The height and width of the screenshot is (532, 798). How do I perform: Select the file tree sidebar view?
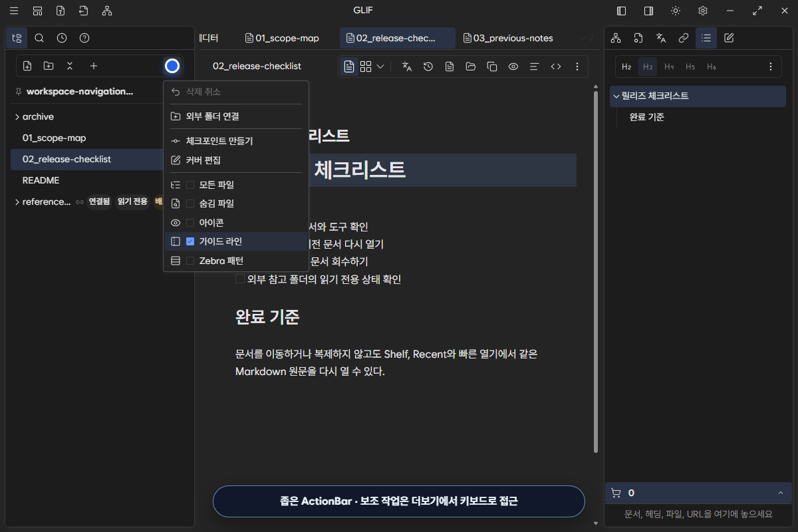[x=17, y=38]
